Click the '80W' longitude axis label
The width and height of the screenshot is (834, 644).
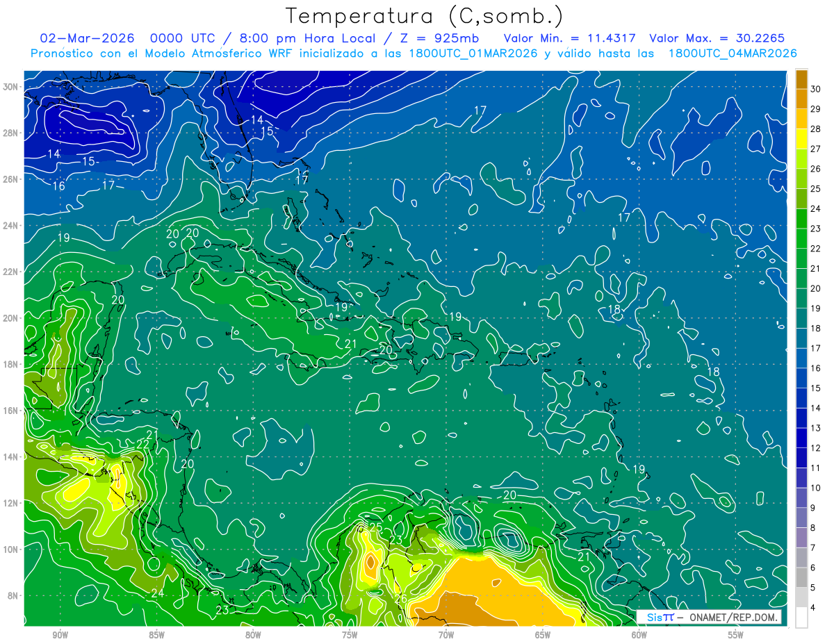click(x=253, y=635)
